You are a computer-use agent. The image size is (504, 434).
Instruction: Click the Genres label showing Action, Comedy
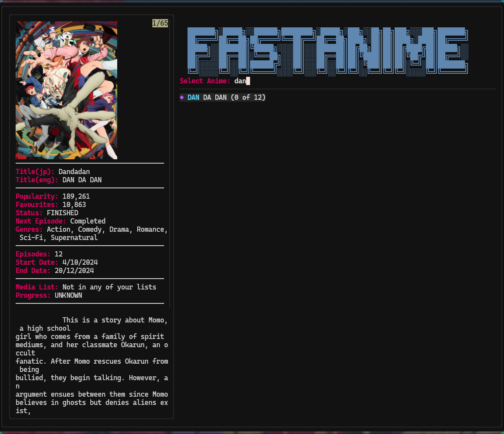pos(28,229)
